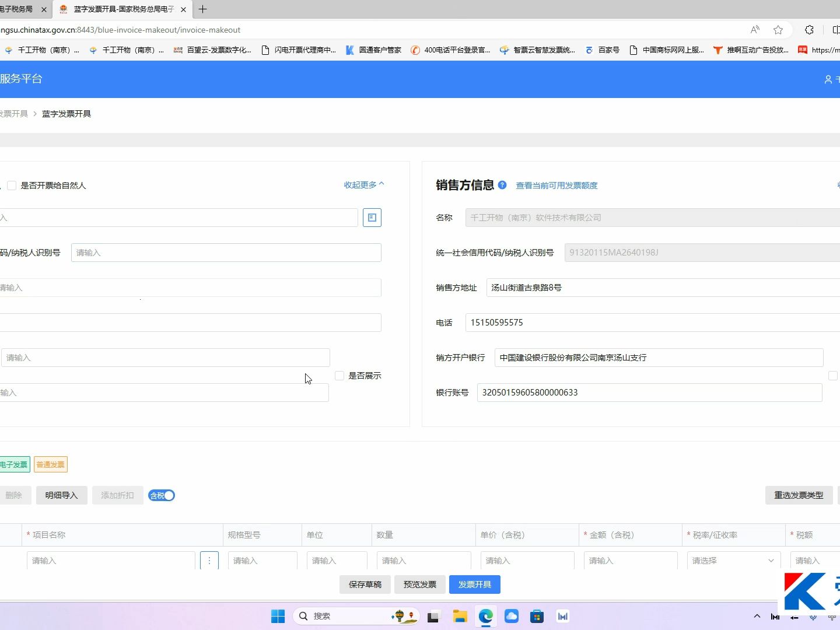840x630 pixels.
Task: Click the read aloud icon in address bar
Action: (755, 30)
